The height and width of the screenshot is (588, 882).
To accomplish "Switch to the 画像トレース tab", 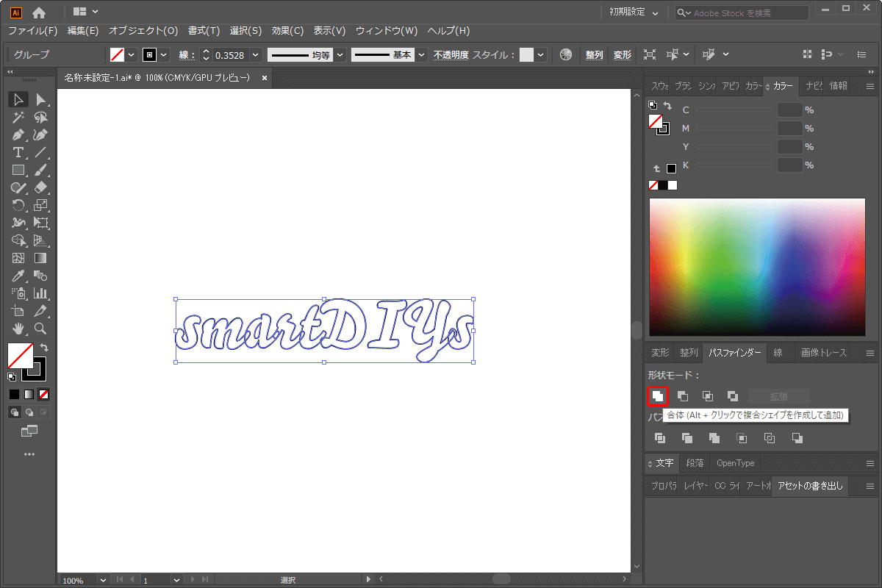I will 824,353.
